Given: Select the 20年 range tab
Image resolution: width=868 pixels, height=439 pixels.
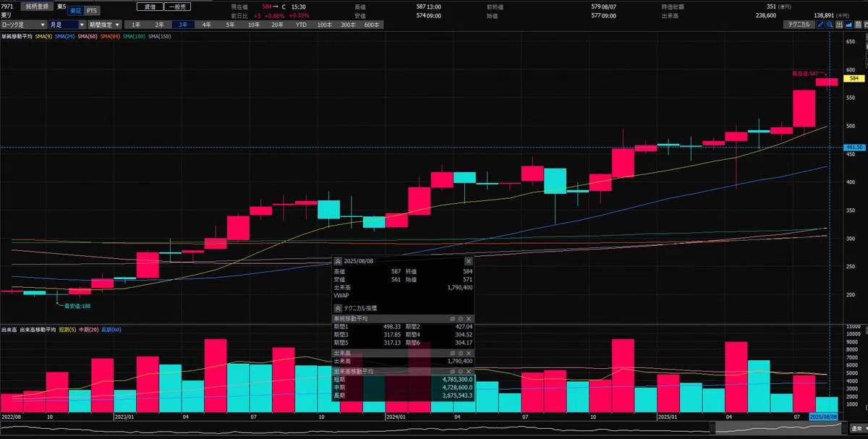Looking at the screenshot, I should [277, 25].
